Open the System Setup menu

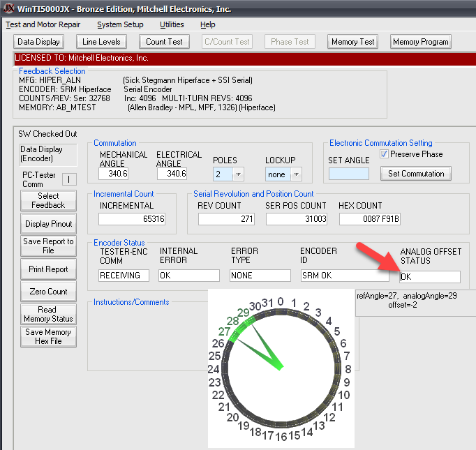tap(120, 24)
